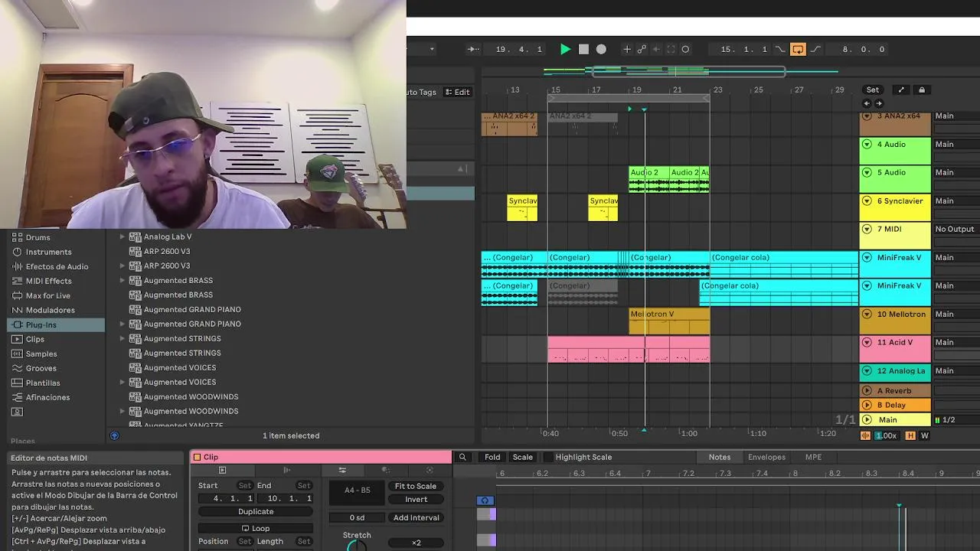This screenshot has width=980, height=551.
Task: Adjust the Stretch knob
Action: tap(357, 546)
